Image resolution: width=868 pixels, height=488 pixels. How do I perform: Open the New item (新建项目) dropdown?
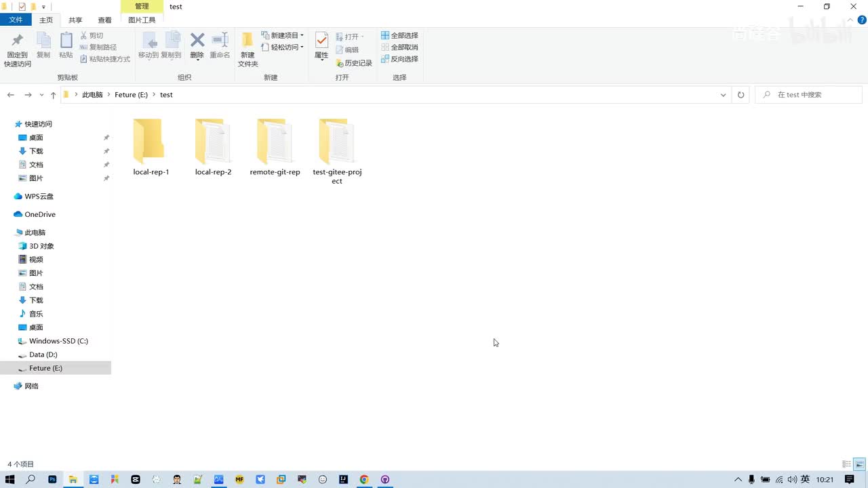(x=283, y=35)
